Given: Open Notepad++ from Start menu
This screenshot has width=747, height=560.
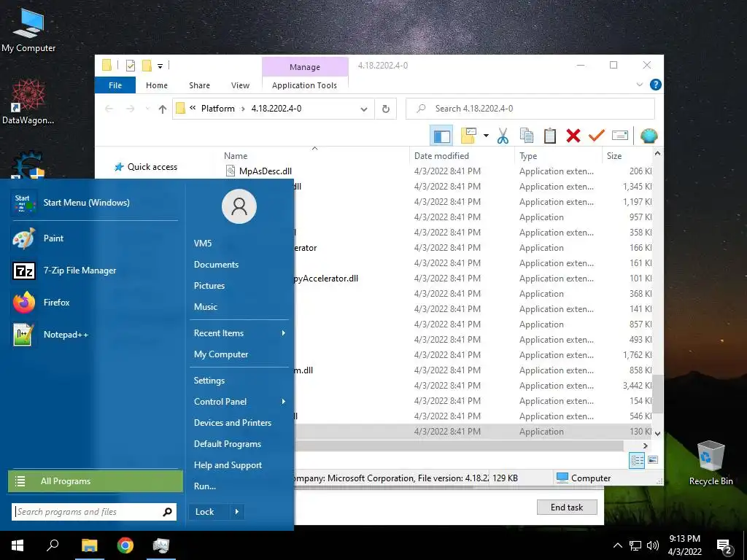Looking at the screenshot, I should (x=94, y=334).
